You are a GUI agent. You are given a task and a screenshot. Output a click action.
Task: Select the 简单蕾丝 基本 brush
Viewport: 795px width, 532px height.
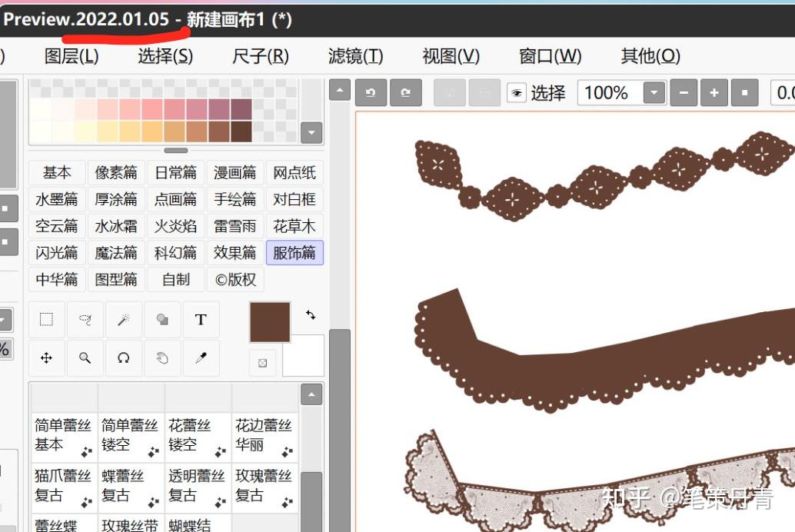(64, 437)
